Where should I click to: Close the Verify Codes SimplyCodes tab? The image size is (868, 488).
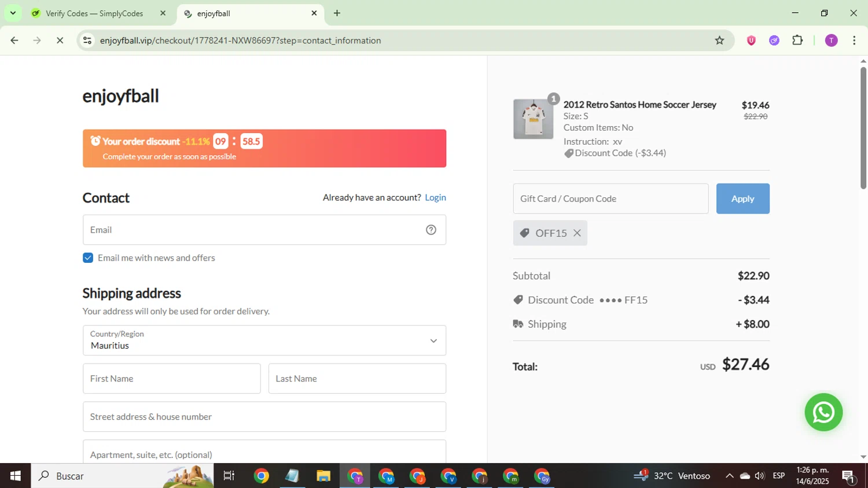coord(163,13)
